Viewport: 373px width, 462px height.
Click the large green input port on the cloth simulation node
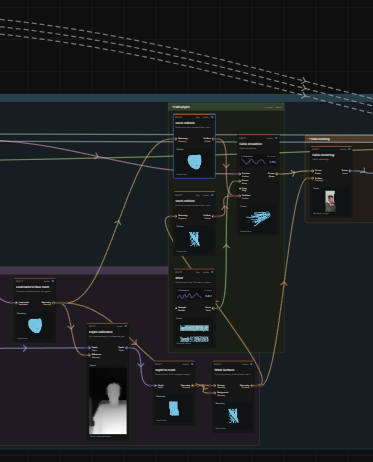coord(239,181)
